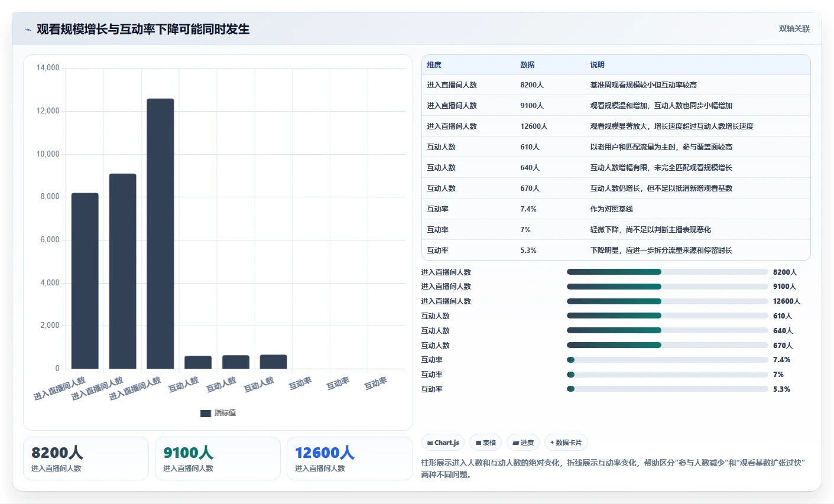Viewport: 834px width, 504px height.
Task: Click the 2,000 y-axis label
Action: point(50,326)
